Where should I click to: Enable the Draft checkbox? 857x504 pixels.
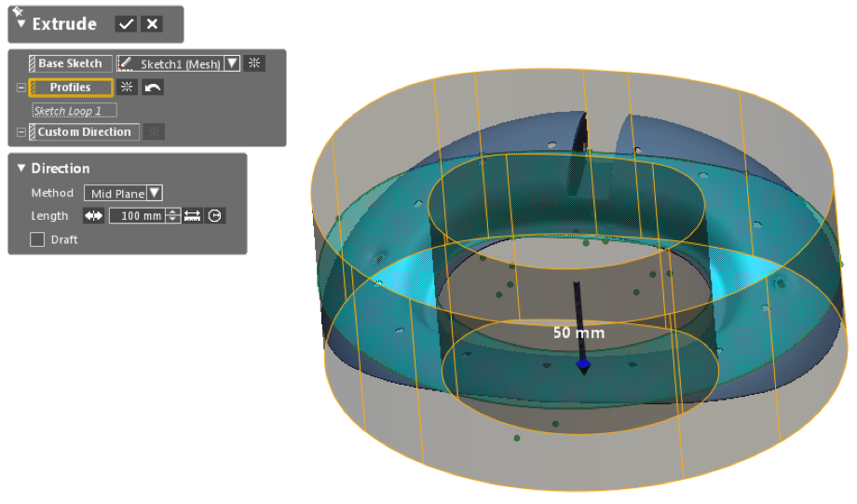click(37, 239)
